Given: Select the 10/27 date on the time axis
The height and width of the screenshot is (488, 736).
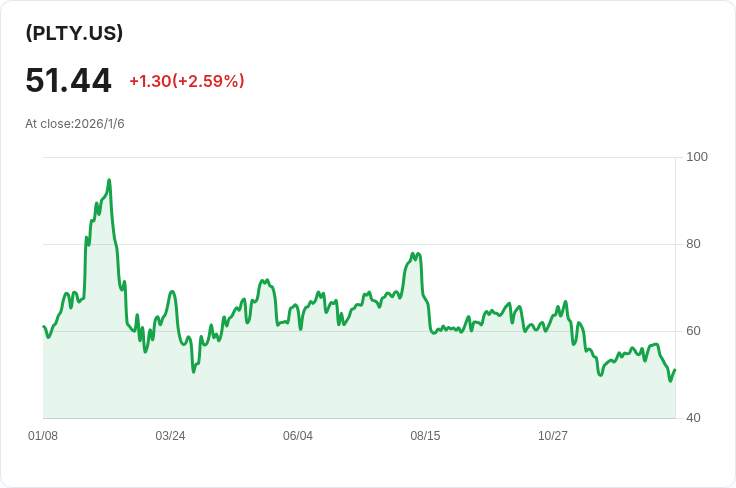Looking at the screenshot, I should pos(553,436).
